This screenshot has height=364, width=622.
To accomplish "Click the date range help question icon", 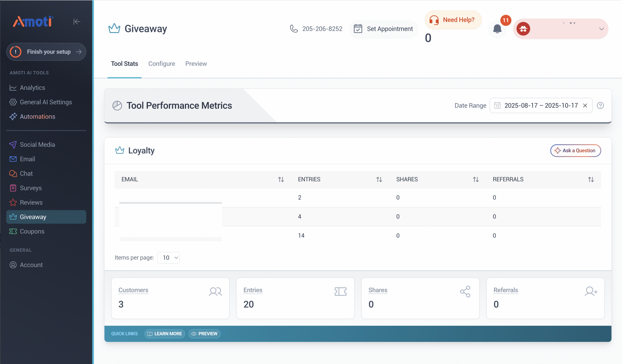I will 600,106.
